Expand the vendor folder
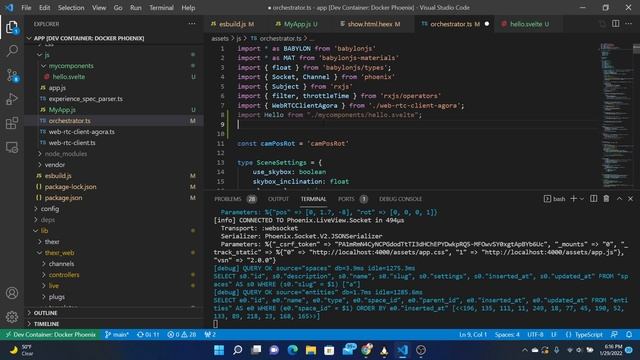The image size is (640, 360). tap(55, 165)
